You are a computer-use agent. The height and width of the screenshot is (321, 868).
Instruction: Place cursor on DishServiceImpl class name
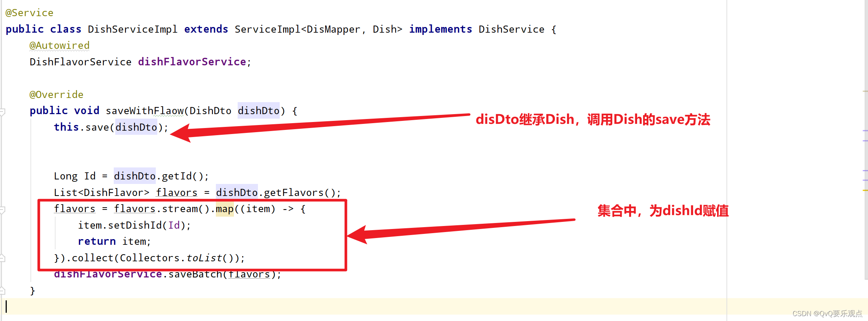133,29
